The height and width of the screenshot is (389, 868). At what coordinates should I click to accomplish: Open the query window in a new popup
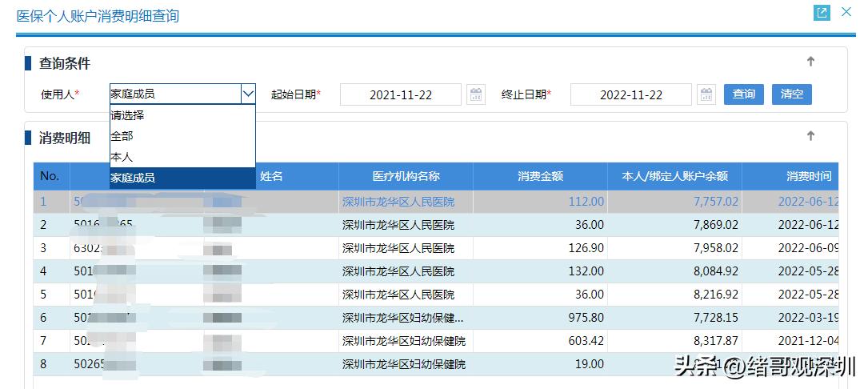coord(822,13)
